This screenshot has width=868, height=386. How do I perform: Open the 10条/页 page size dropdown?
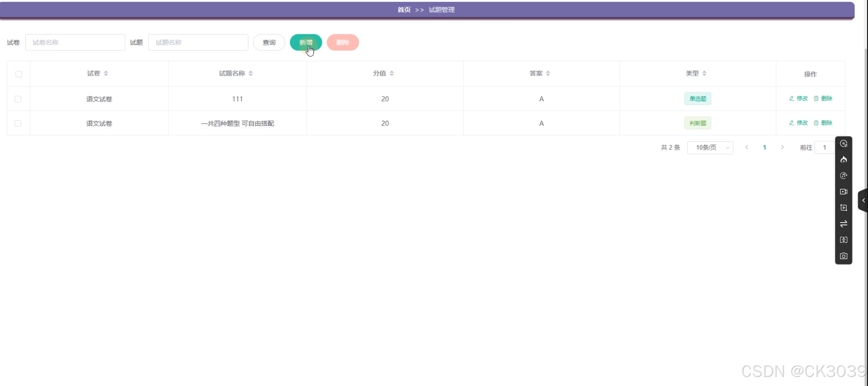[710, 148]
